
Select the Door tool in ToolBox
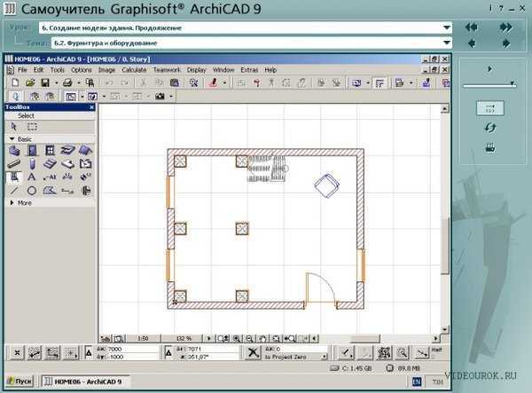pyautogui.click(x=32, y=150)
